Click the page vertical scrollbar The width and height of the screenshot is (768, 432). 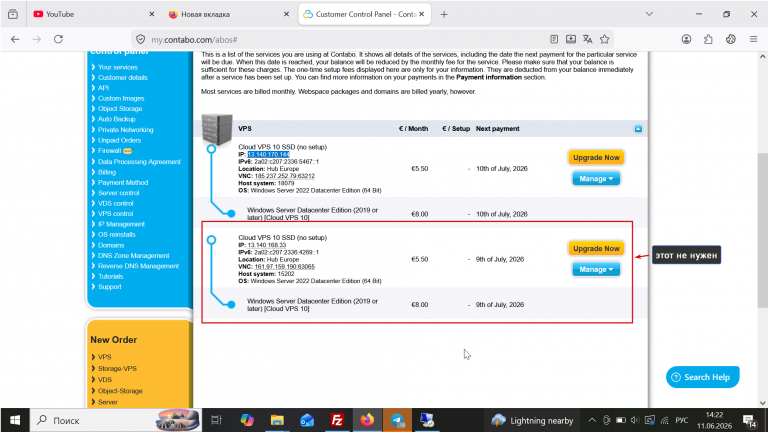tap(762, 230)
